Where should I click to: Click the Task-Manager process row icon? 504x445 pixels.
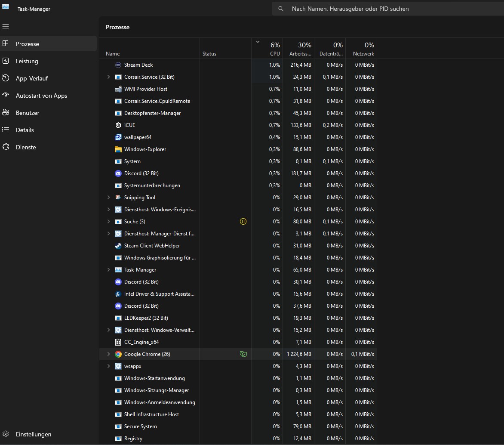pos(118,270)
